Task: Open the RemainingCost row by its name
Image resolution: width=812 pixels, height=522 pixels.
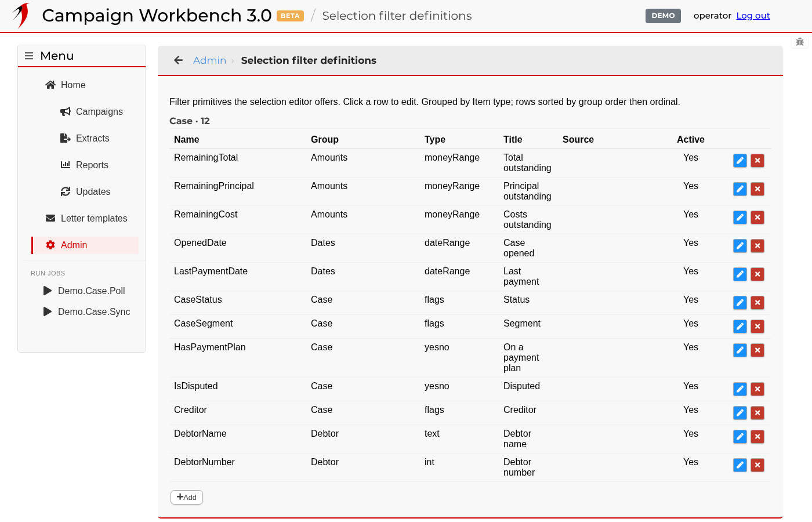Action: pyautogui.click(x=206, y=214)
